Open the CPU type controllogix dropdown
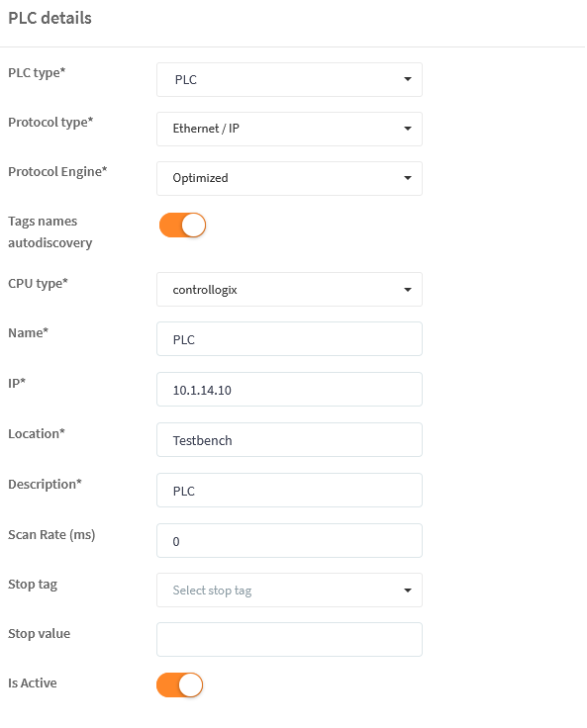 [289, 289]
